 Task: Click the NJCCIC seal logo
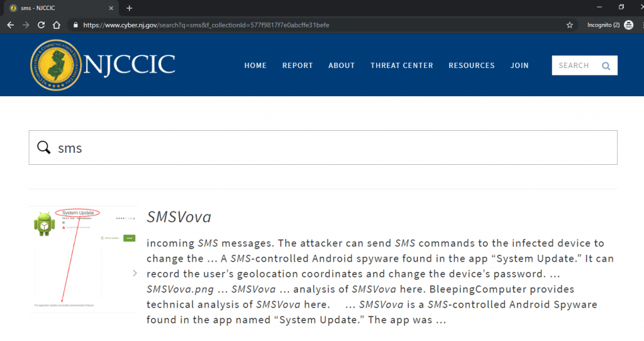click(x=56, y=65)
